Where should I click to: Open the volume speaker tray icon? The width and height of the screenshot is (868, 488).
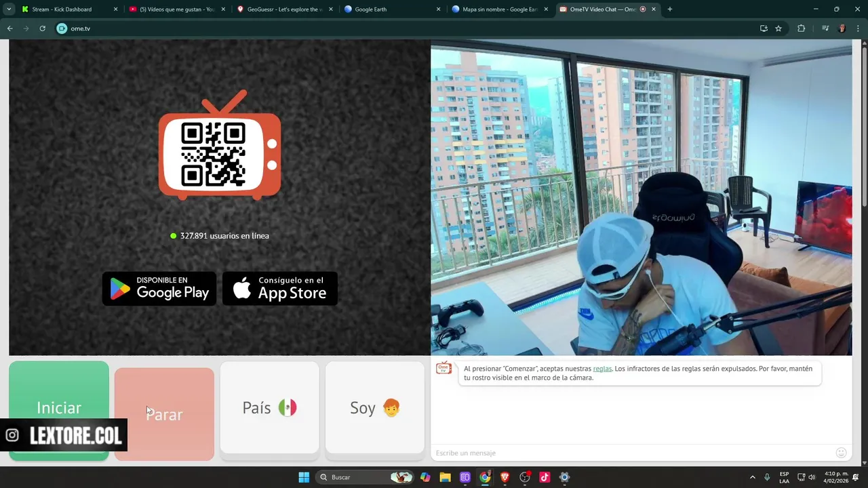pos(812,477)
